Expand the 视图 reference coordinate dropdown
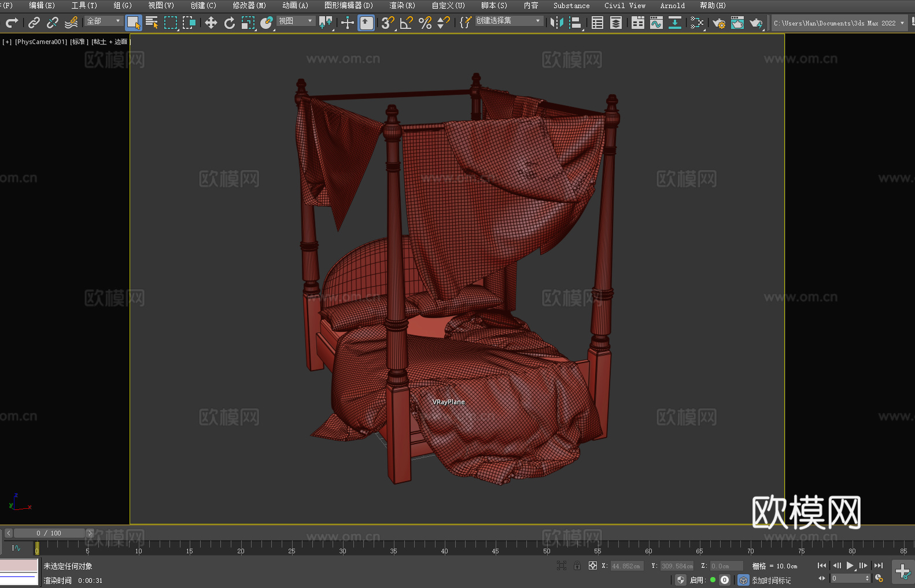This screenshot has width=915, height=588. tap(295, 21)
